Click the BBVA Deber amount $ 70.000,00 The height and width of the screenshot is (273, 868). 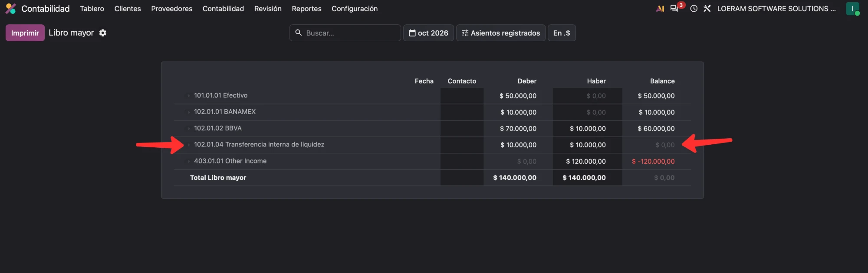tap(518, 129)
